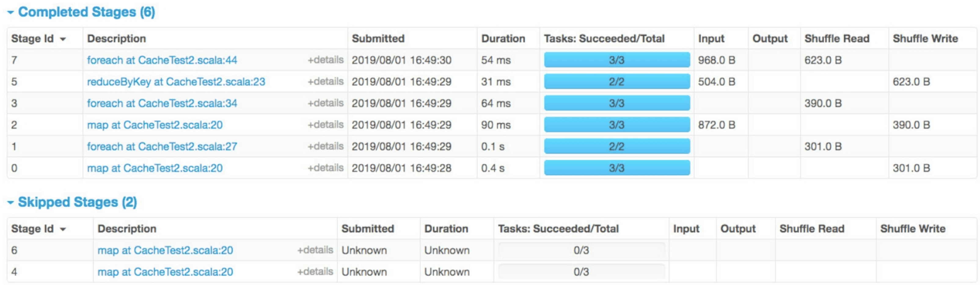
Task: Sort completed stages by Submitted column
Action: (x=378, y=39)
